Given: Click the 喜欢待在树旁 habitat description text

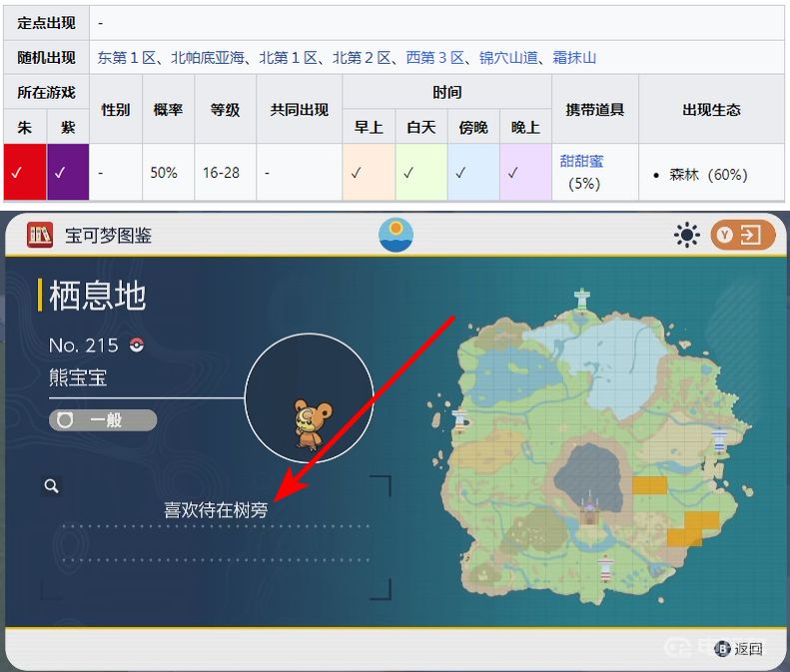Looking at the screenshot, I should coord(216,510).
